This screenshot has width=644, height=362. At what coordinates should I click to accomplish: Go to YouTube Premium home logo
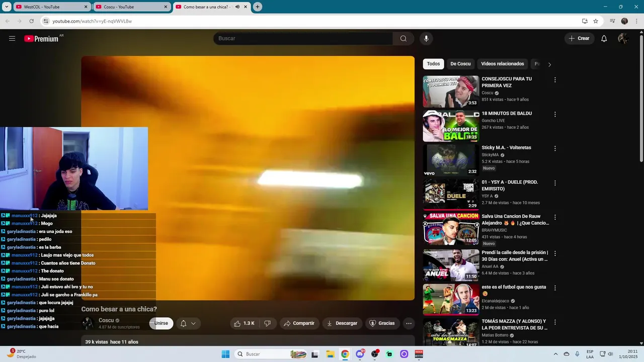[41, 39]
